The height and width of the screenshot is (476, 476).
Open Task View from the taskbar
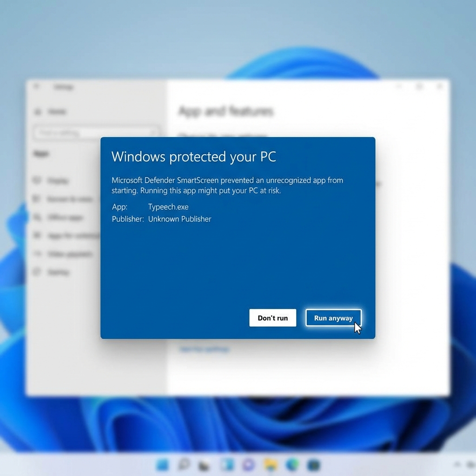coord(204,465)
